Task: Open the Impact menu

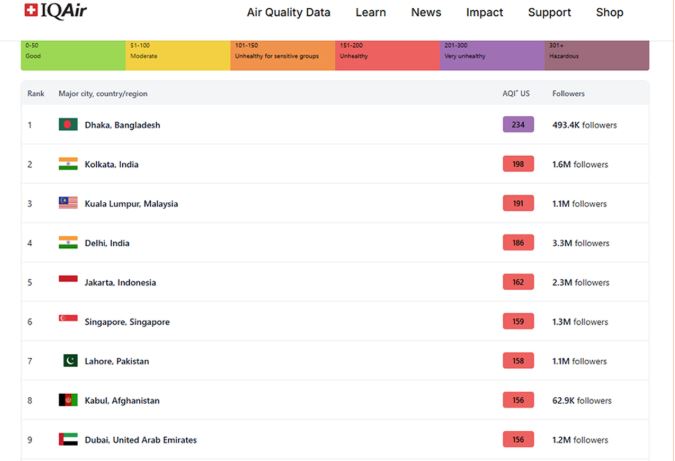Action: (484, 12)
